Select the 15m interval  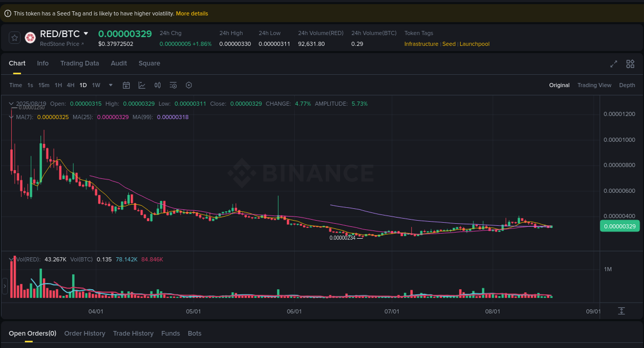tap(44, 85)
